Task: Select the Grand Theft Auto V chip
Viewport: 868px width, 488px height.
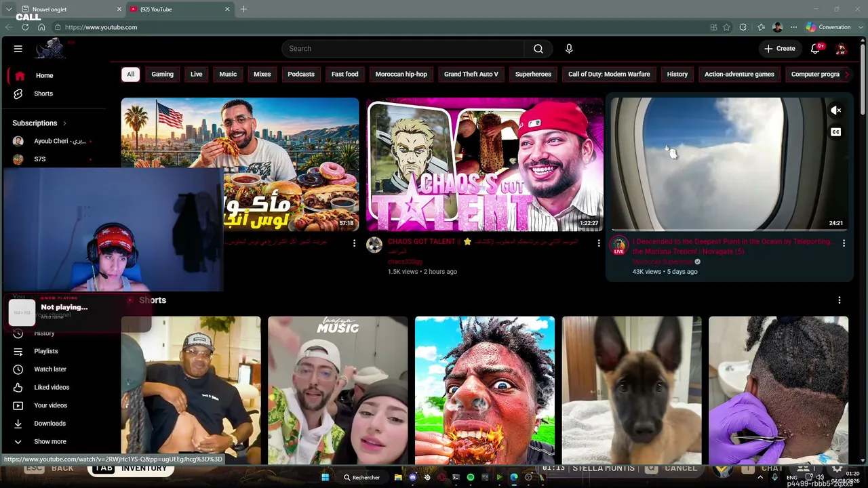Action: (x=471, y=75)
